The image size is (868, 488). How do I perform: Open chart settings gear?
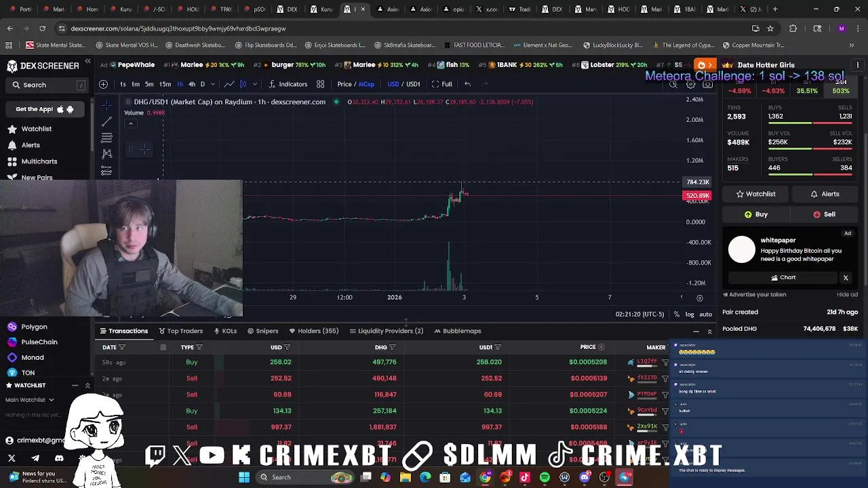[x=690, y=85]
